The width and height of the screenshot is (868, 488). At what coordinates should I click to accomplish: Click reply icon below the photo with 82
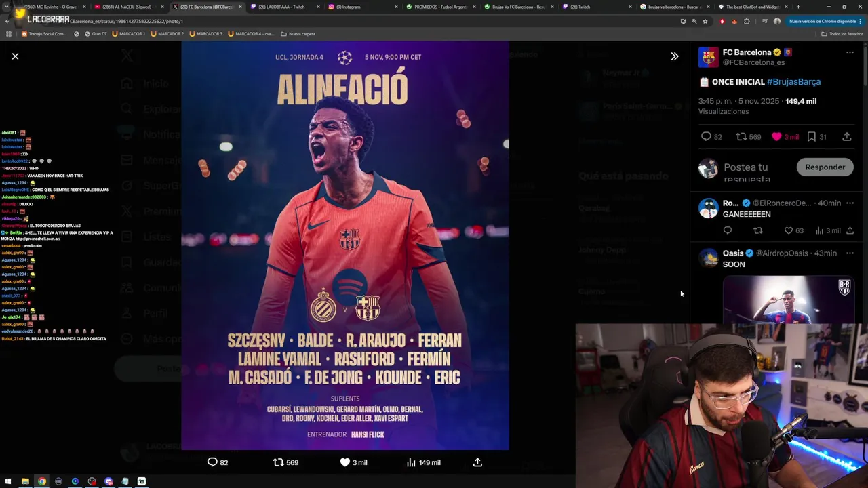click(212, 462)
